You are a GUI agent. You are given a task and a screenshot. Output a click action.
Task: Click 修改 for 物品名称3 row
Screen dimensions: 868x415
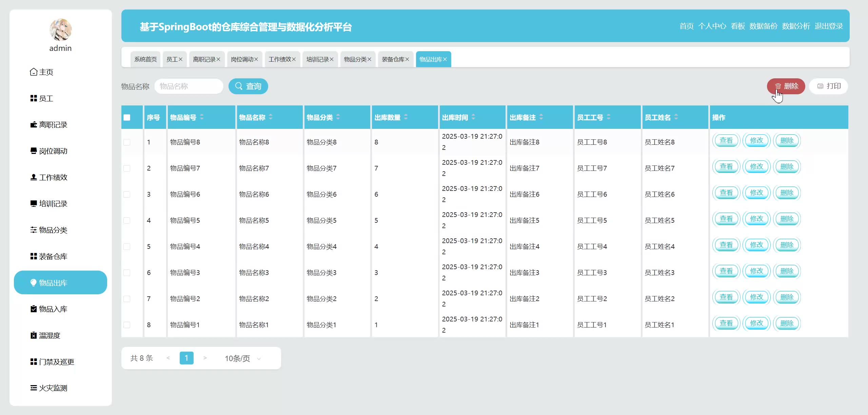tap(756, 271)
